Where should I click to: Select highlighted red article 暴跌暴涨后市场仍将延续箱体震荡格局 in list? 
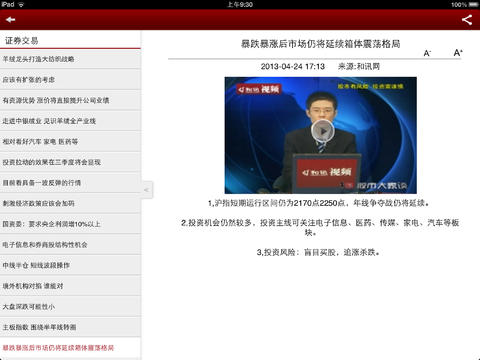click(x=70, y=348)
